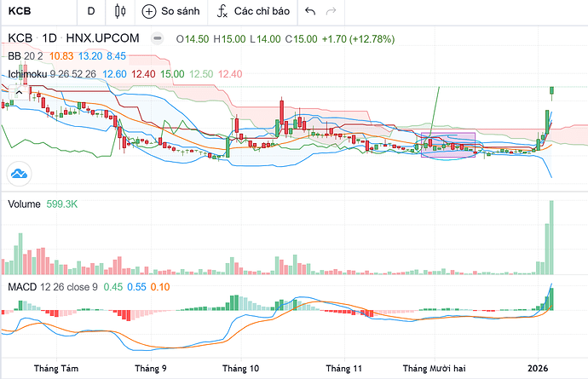Click the fx indicators icon
The height and width of the screenshot is (379, 588).
[222, 12]
